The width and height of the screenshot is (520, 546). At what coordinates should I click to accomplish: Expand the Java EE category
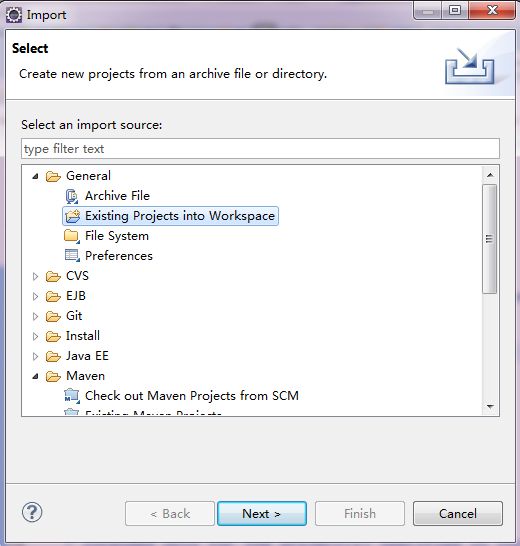point(35,357)
